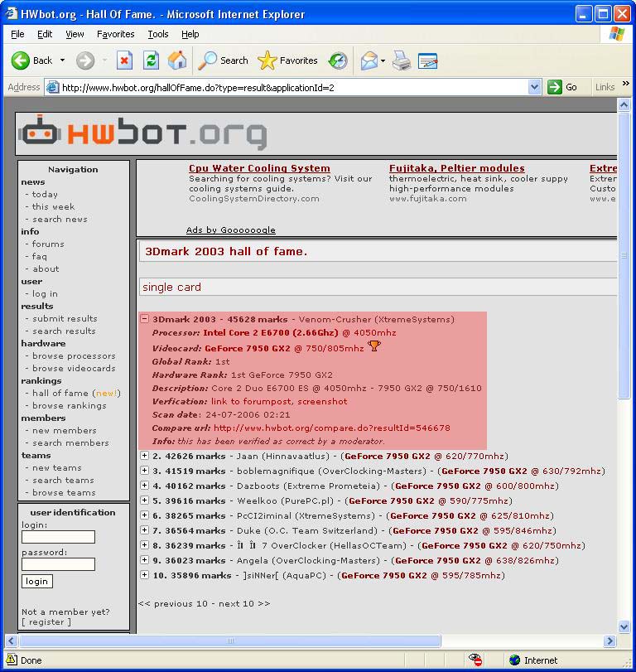Expand result 7 by Duke

[145, 530]
